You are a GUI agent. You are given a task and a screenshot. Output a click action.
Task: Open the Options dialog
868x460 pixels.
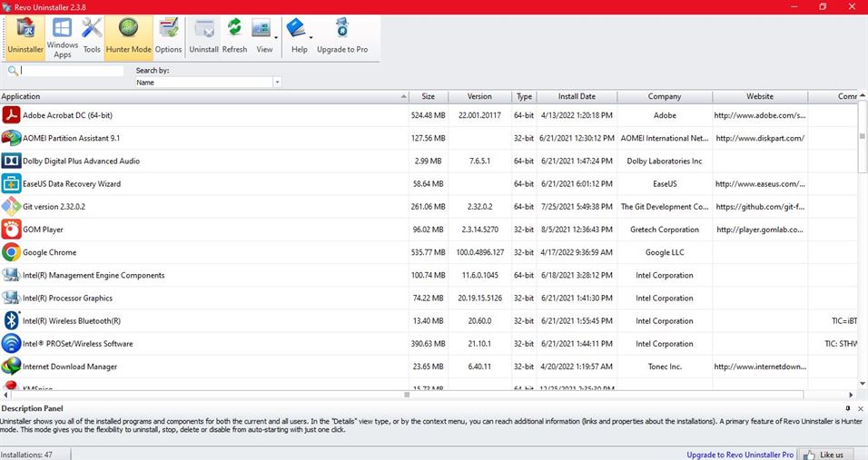click(168, 38)
